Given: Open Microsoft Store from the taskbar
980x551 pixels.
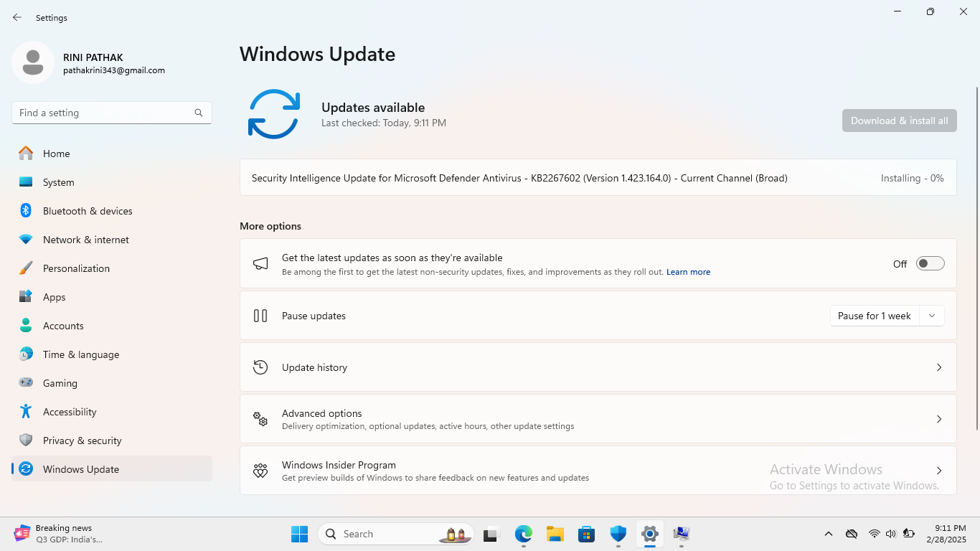Looking at the screenshot, I should click(586, 534).
